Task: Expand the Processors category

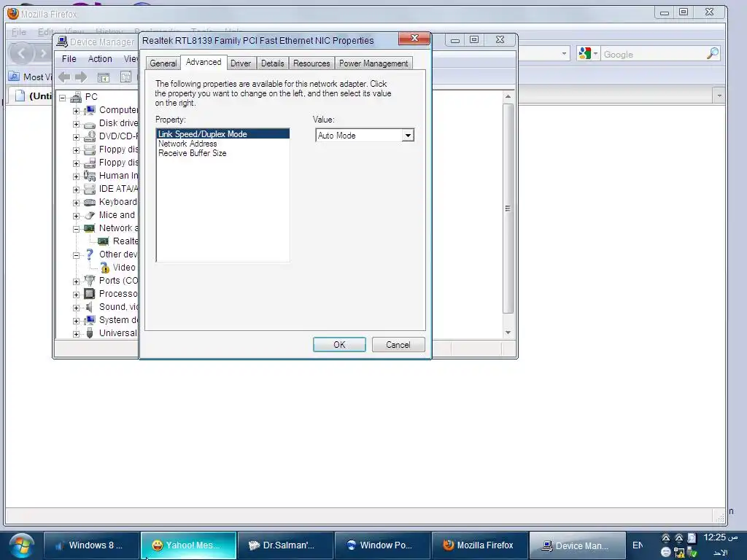Action: coord(76,295)
